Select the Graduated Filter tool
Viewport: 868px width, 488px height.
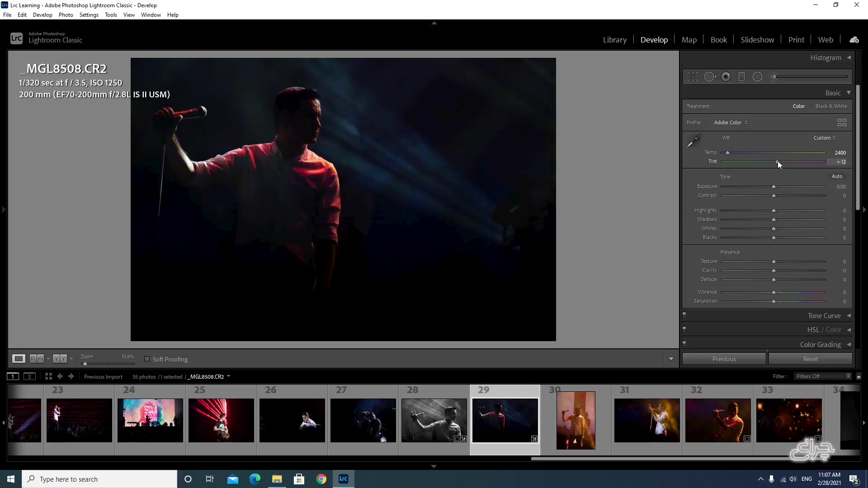point(741,77)
